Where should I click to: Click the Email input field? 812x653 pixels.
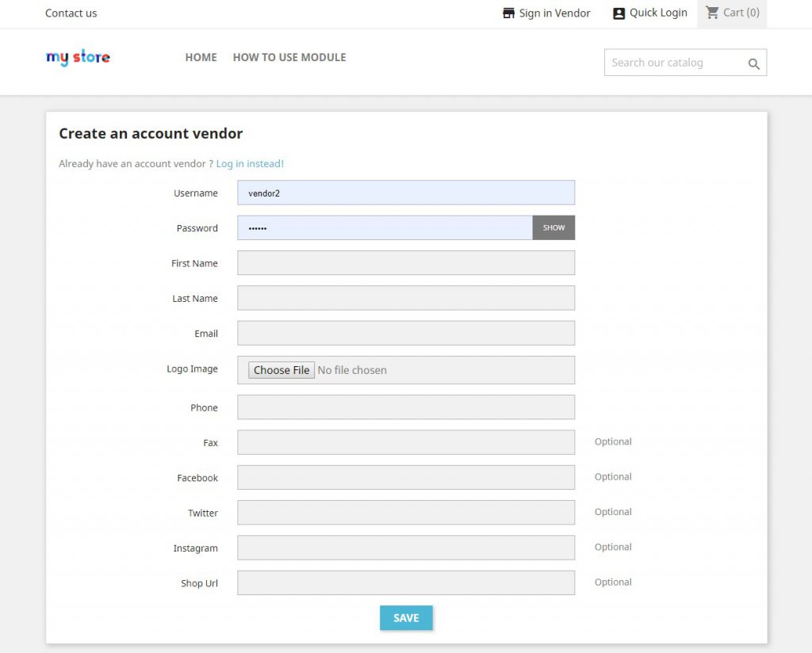pyautogui.click(x=405, y=333)
